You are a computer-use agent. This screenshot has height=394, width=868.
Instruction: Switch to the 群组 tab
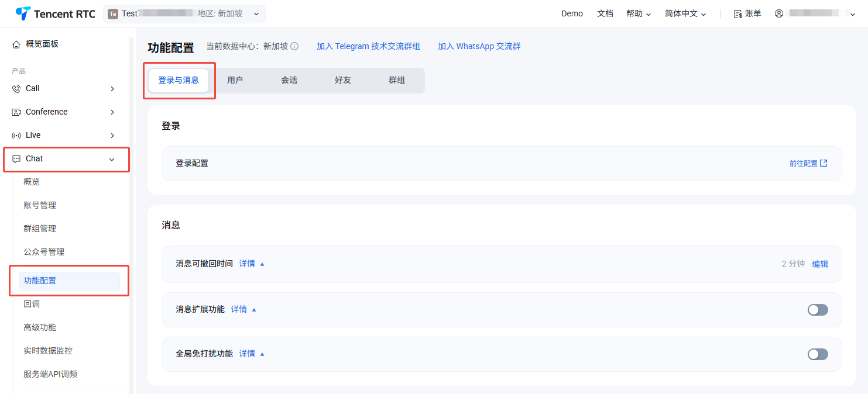click(397, 80)
